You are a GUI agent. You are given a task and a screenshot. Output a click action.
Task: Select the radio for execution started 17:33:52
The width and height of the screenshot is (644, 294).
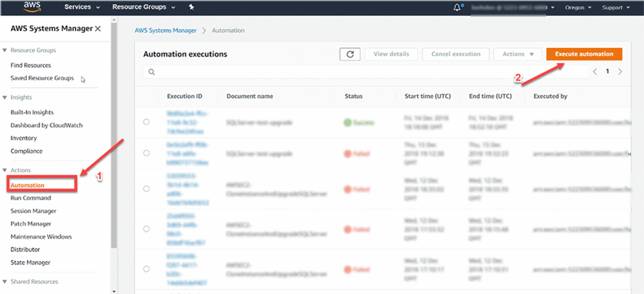(x=147, y=229)
